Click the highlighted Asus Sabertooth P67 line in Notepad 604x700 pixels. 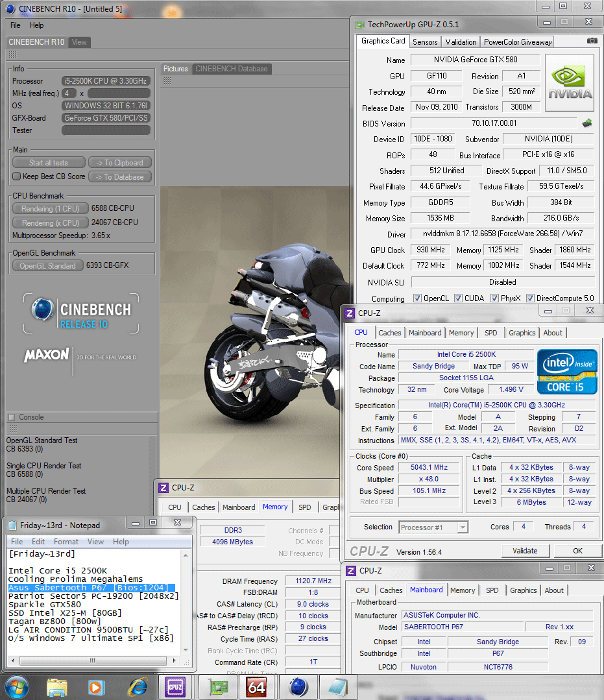91,588
